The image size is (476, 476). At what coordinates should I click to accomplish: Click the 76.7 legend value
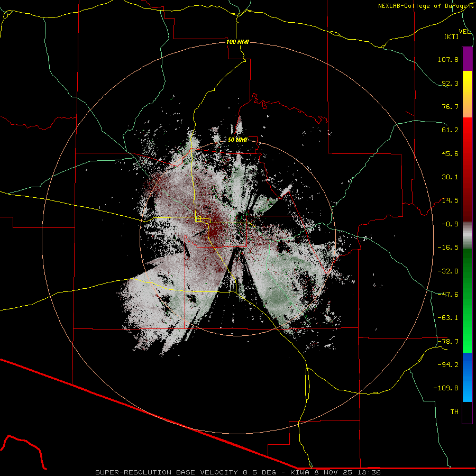pyautogui.click(x=450, y=106)
